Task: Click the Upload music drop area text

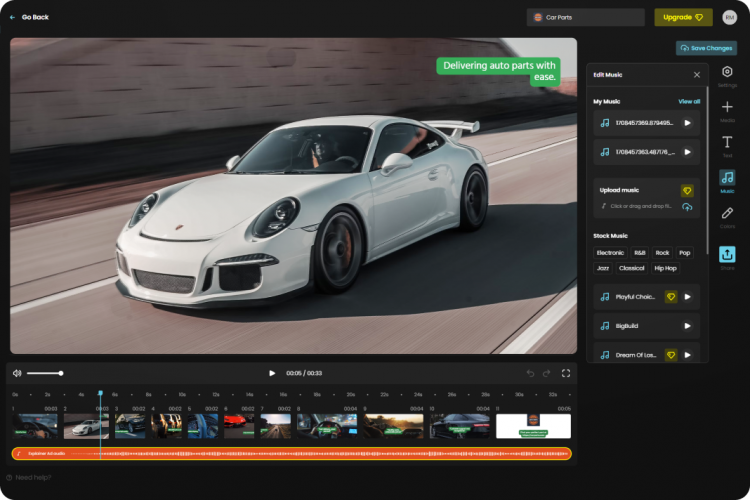Action: (x=641, y=206)
